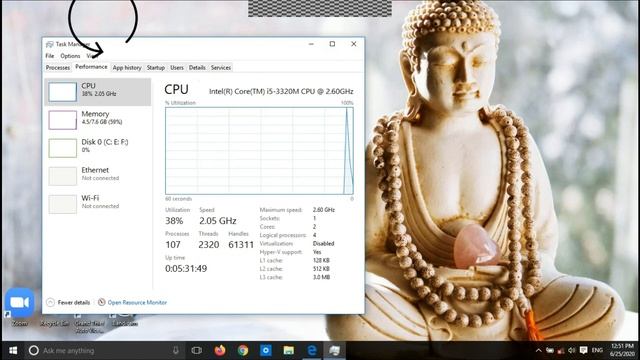Viewport: 640px width, 360px height.
Task: Click the network status tray icon
Action: coord(561,351)
